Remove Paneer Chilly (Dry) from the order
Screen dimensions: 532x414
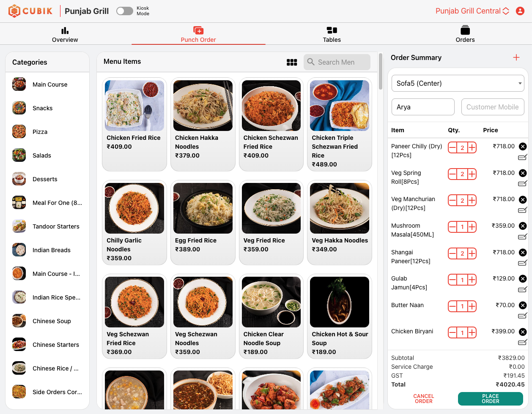coord(523,147)
